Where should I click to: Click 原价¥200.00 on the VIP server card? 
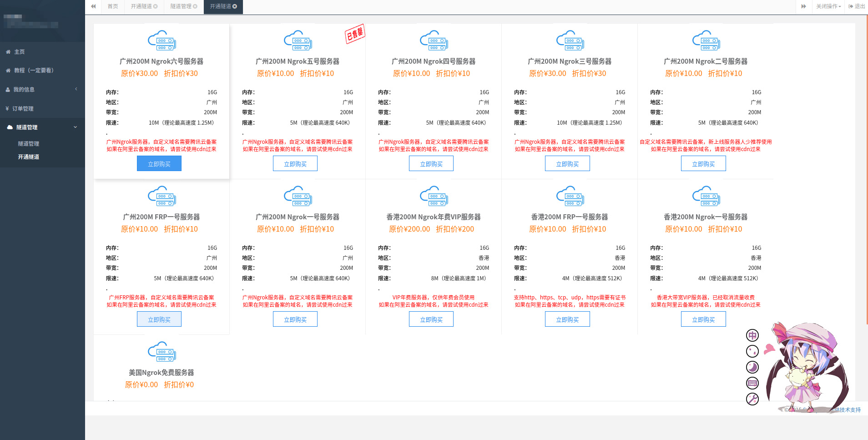tap(409, 229)
